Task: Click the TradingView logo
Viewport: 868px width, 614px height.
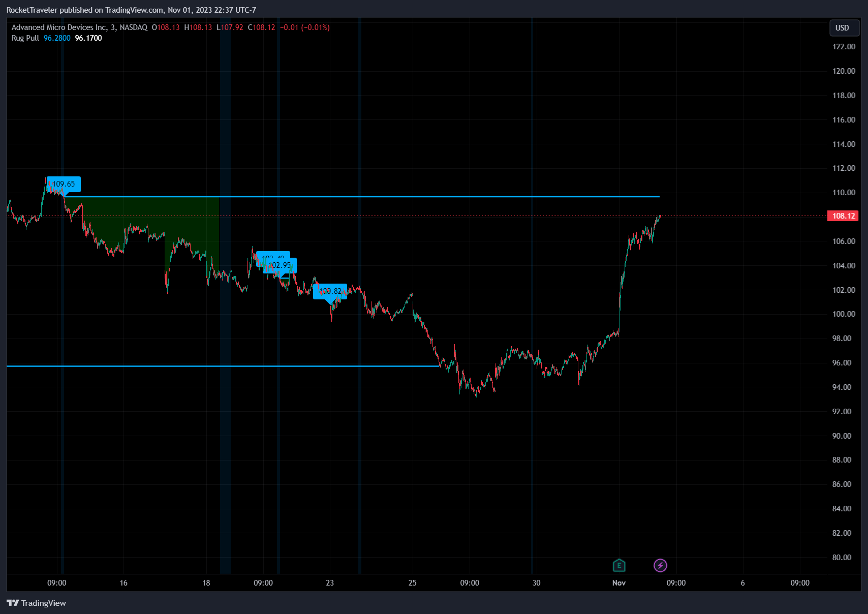Action: 36,603
